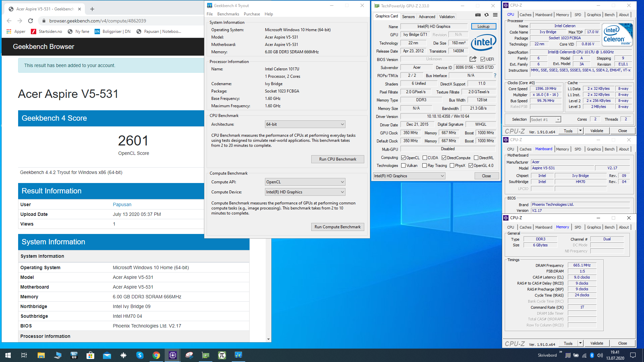Viewport: 644px width, 362px height.
Task: Toggle the PhysX checkbox
Action: click(x=452, y=165)
